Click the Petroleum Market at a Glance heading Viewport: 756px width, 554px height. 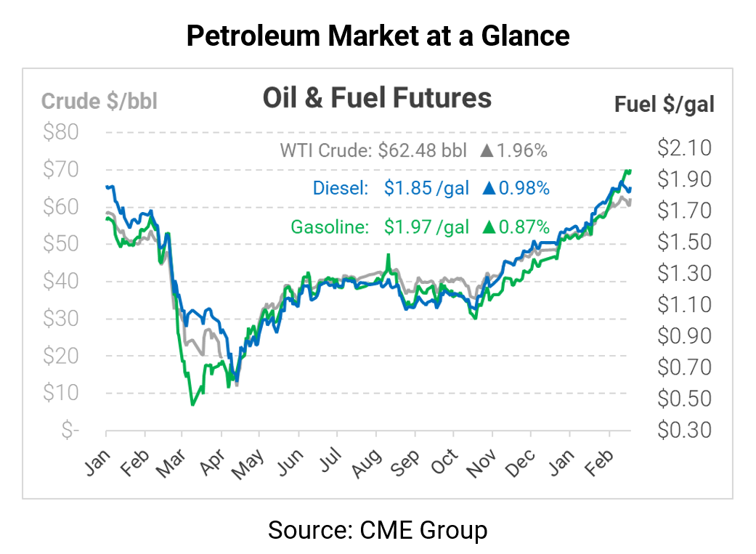[378, 36]
